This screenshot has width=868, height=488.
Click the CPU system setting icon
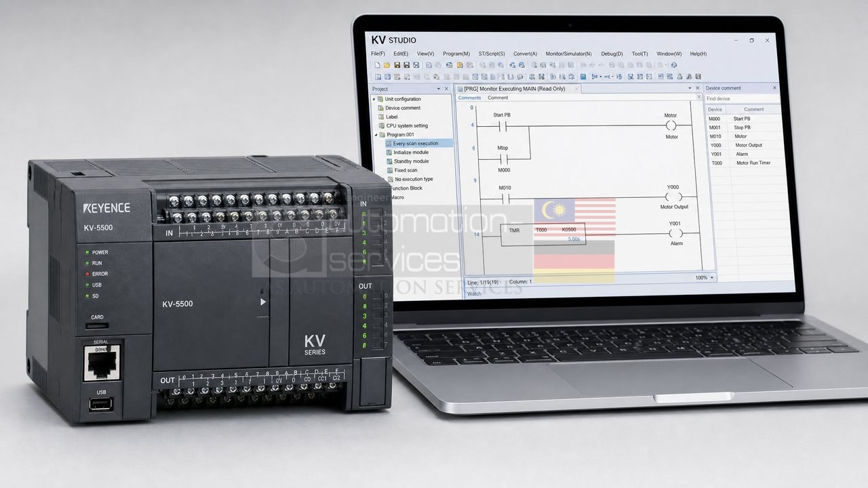pyautogui.click(x=382, y=125)
